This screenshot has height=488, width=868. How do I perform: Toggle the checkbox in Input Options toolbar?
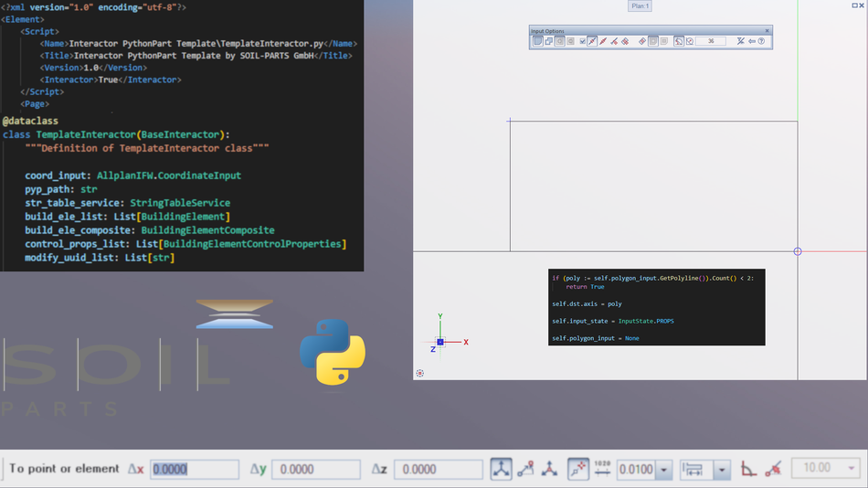coord(583,41)
